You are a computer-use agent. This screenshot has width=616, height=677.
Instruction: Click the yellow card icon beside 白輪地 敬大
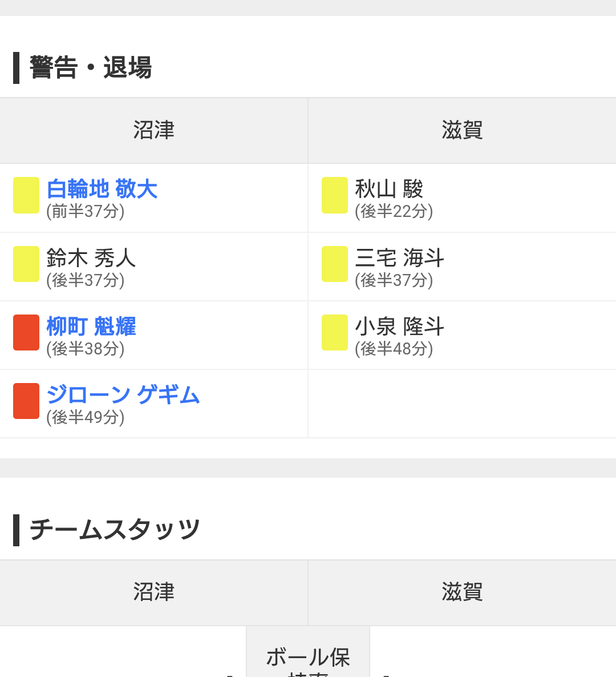(x=26, y=195)
